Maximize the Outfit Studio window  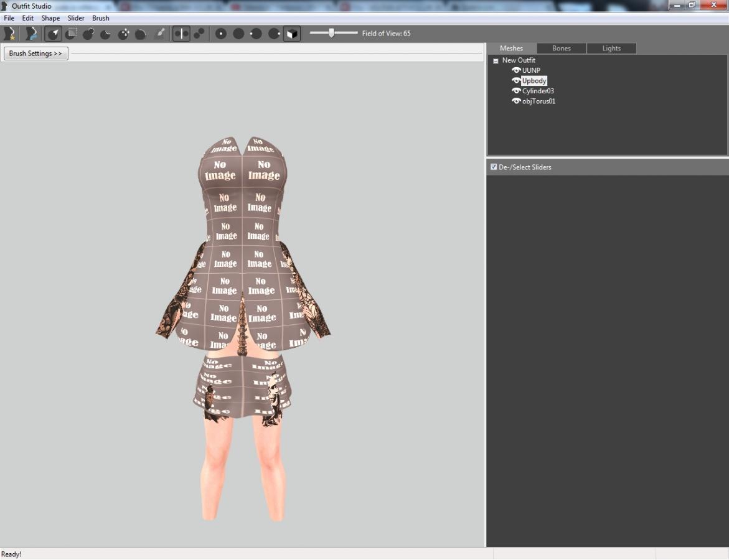(692, 5)
